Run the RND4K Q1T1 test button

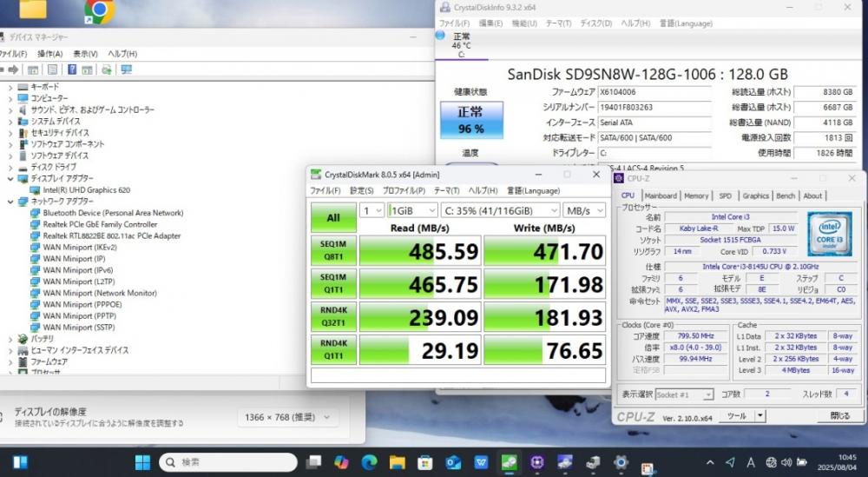(x=333, y=349)
